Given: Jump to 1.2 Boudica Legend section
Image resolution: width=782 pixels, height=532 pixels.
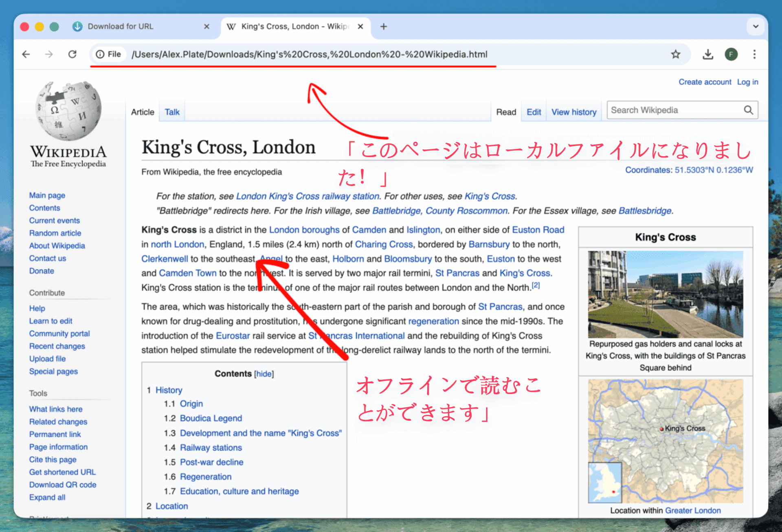Looking at the screenshot, I should (x=211, y=418).
